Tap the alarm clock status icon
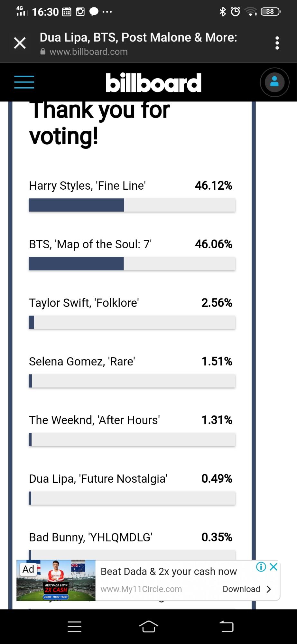 (236, 12)
